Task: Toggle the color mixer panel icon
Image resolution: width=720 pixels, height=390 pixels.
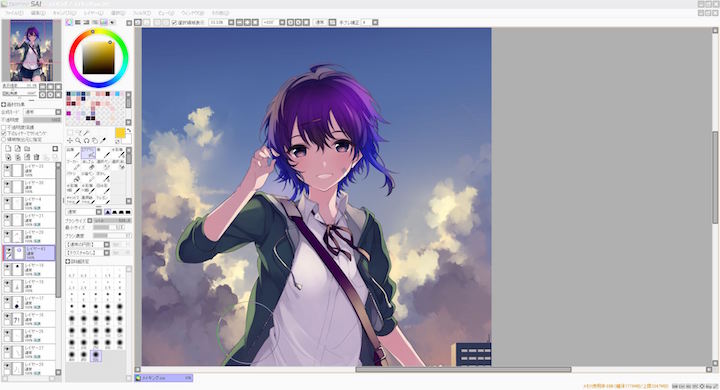Action: point(95,22)
